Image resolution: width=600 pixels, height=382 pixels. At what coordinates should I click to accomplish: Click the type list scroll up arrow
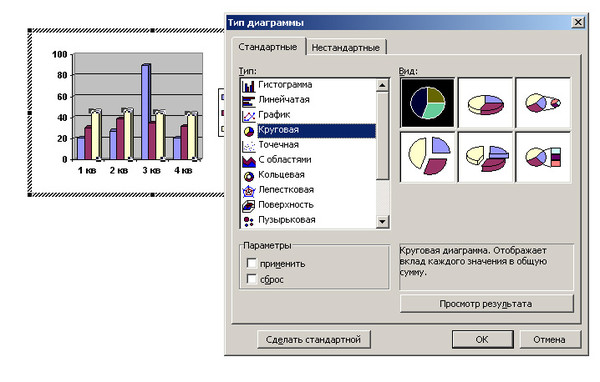(382, 85)
